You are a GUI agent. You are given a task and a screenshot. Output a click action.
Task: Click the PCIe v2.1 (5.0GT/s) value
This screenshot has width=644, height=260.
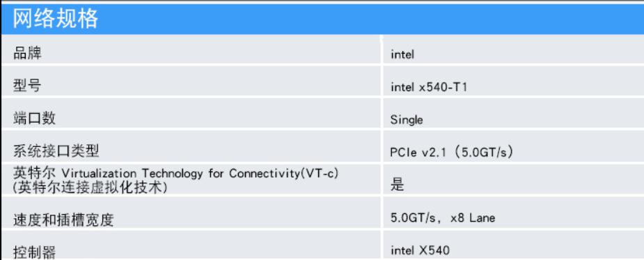tap(453, 152)
